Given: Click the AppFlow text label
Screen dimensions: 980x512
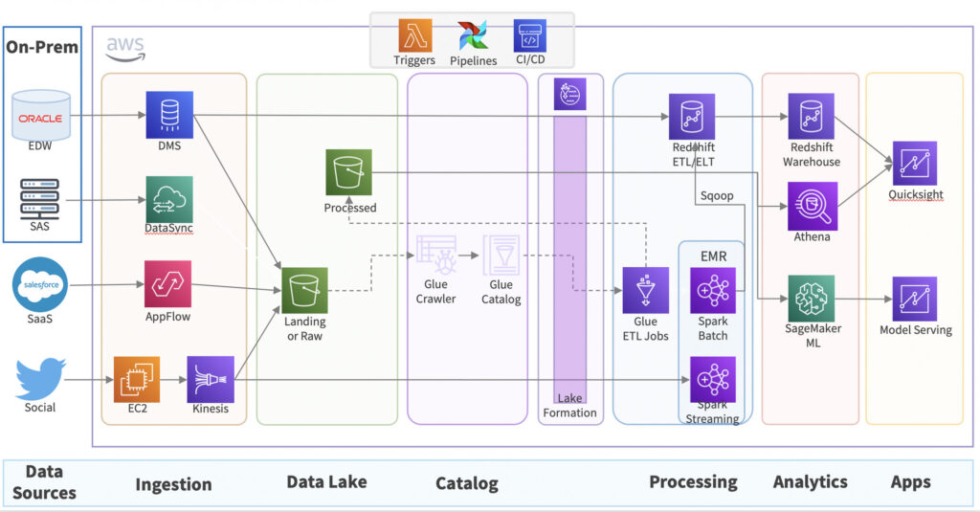Looking at the screenshot, I should click(x=167, y=317).
